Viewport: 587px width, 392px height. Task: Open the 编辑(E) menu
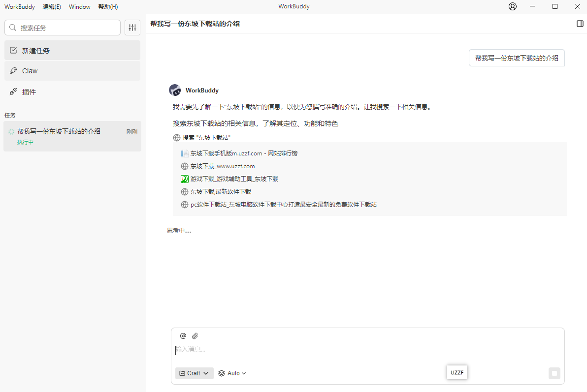pos(52,6)
